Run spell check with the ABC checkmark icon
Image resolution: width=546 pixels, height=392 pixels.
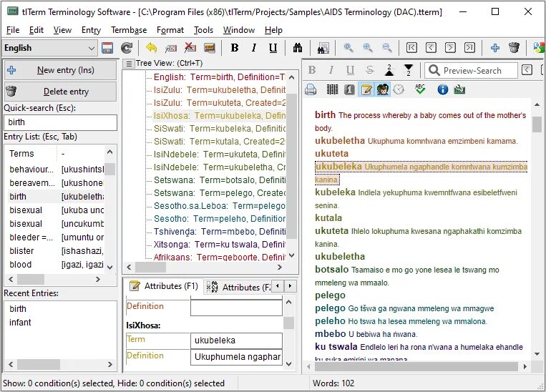[x=420, y=89]
